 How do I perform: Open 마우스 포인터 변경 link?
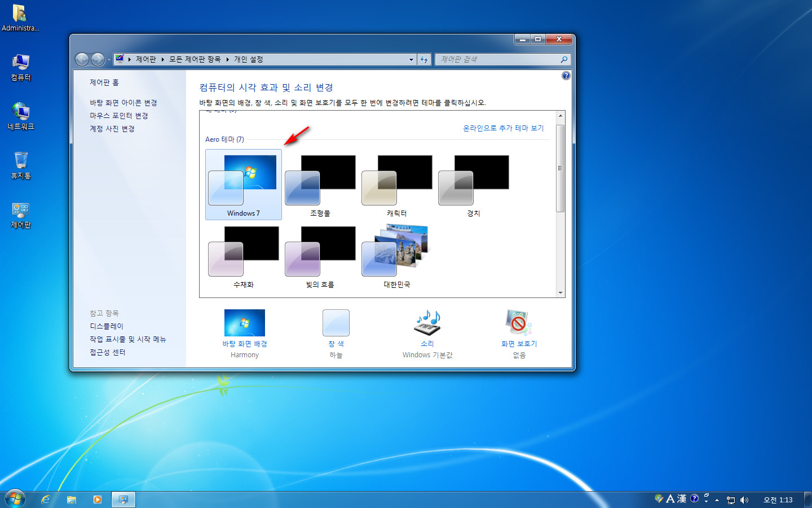(119, 116)
